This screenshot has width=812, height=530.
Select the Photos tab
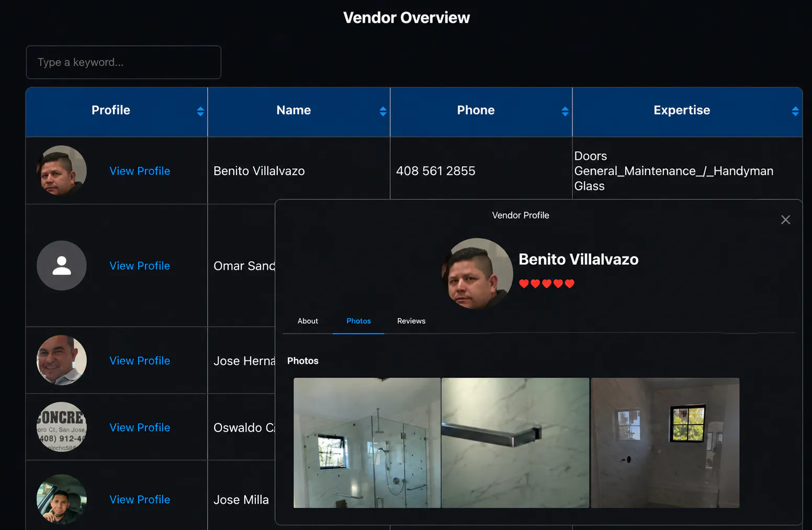(x=358, y=321)
